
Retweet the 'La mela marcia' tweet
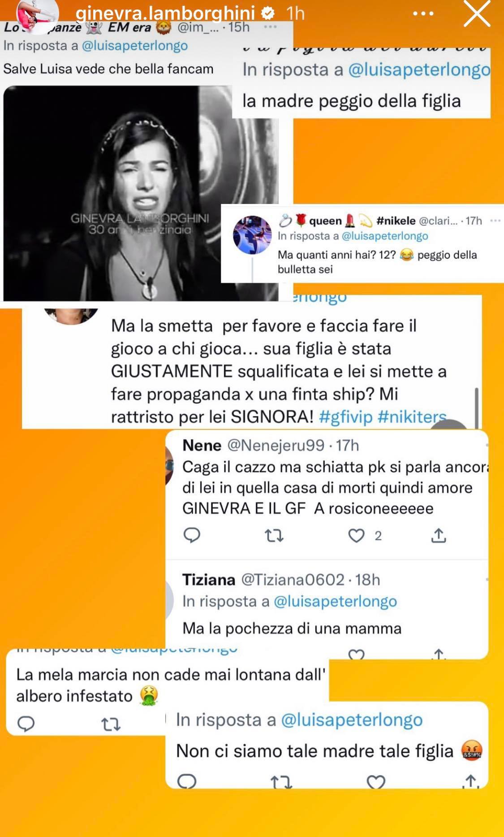click(x=111, y=724)
